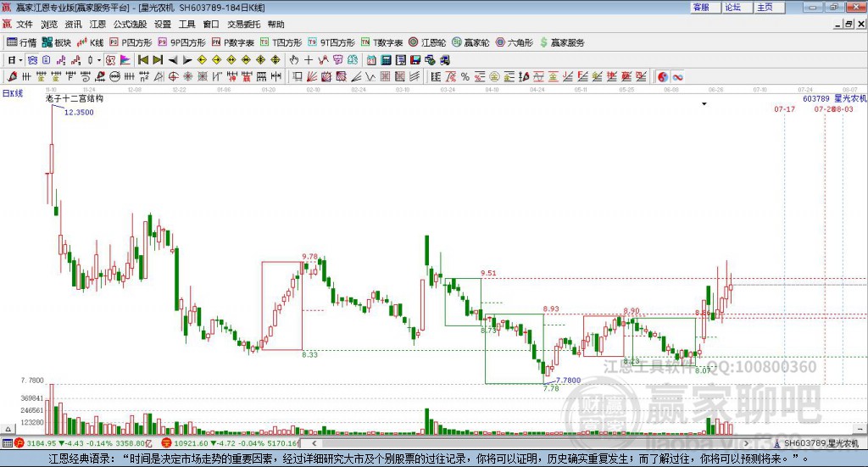Select the n² drawing tool
This screenshot has height=467, width=868.
click(x=144, y=77)
